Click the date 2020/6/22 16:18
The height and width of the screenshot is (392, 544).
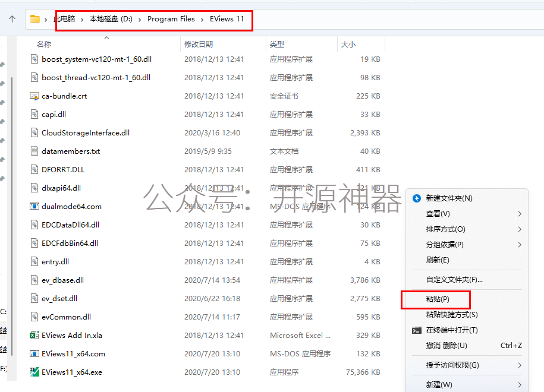click(x=212, y=298)
